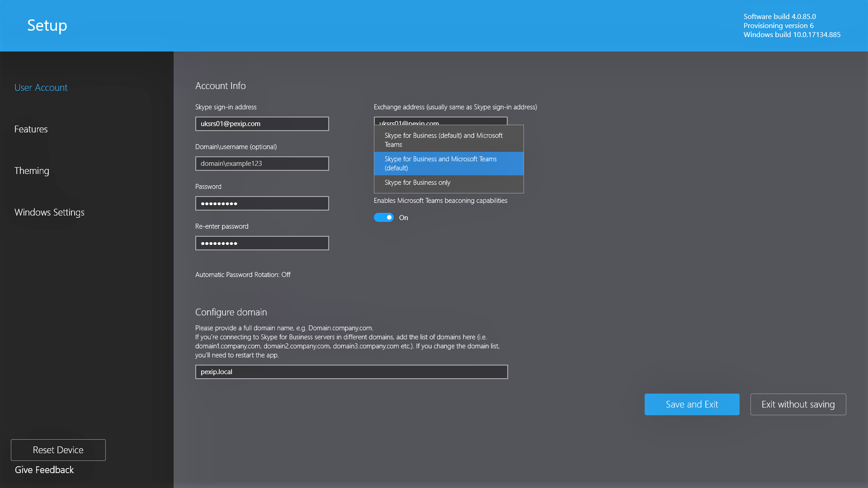The height and width of the screenshot is (488, 868).
Task: Click the Setup title
Action: (x=47, y=25)
